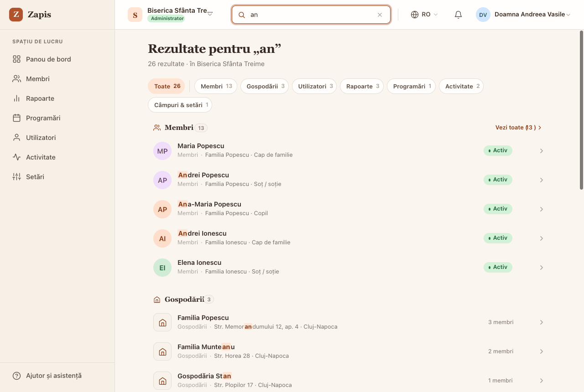Viewport: 584px width, 392px height.
Task: Click chevron on Andrei Popescu row
Action: pos(542,180)
